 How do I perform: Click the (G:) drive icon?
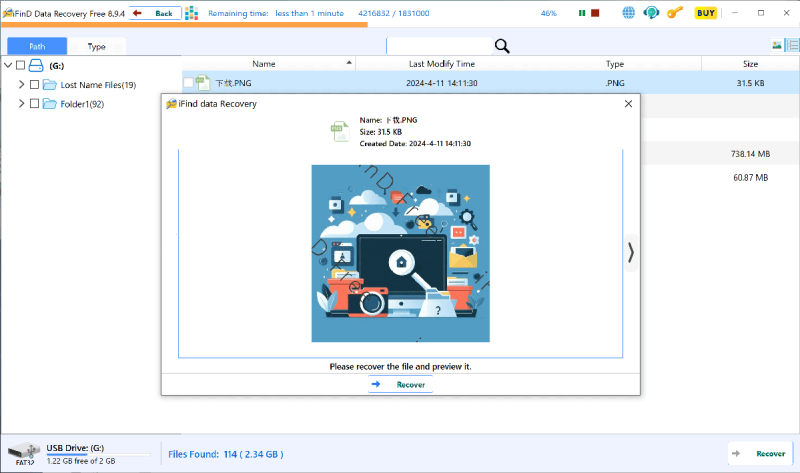click(36, 65)
